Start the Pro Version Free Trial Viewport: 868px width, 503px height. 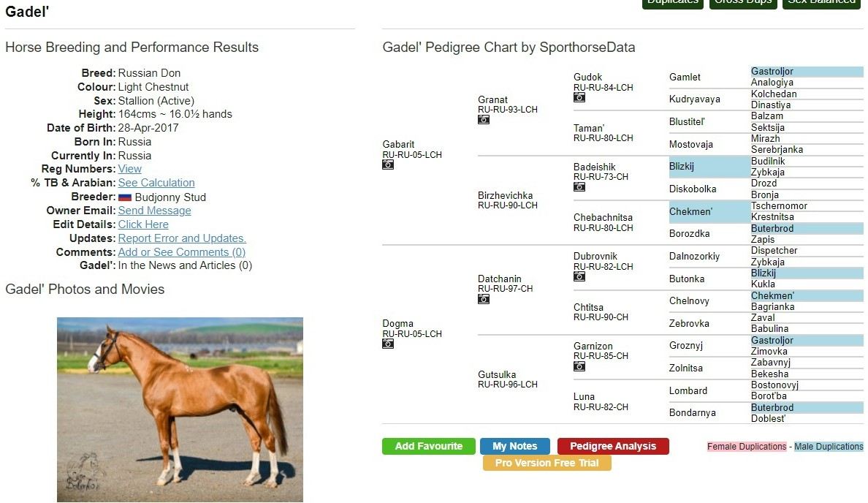coord(547,463)
